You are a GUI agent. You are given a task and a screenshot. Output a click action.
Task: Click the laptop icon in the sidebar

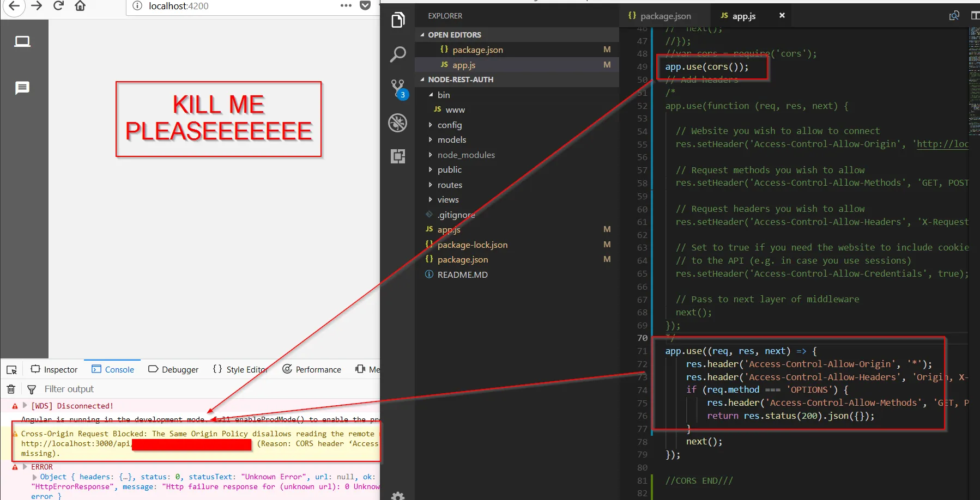tap(22, 42)
